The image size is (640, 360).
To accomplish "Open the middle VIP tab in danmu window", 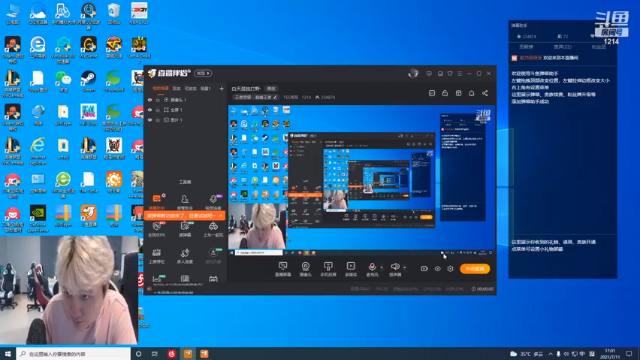I will pyautogui.click(x=562, y=47).
